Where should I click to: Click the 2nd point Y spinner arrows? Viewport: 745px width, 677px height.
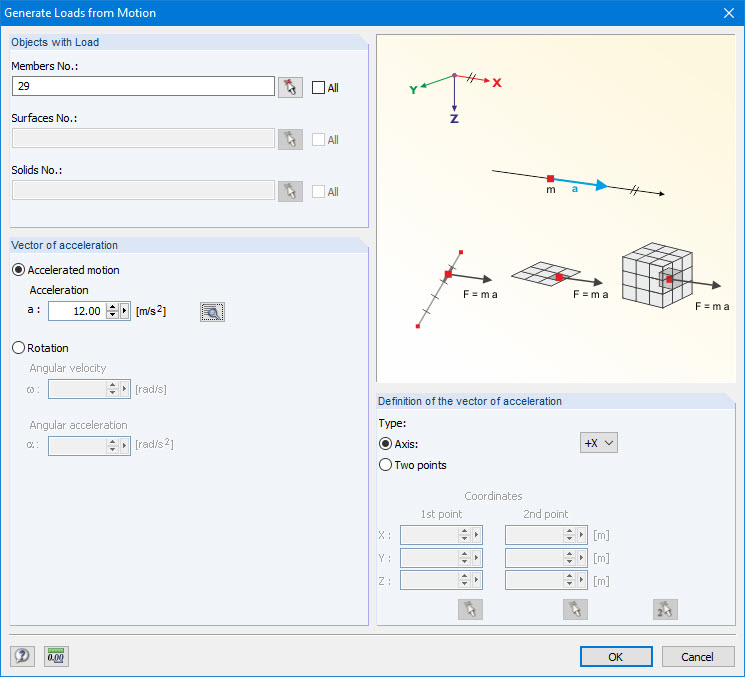tap(569, 558)
